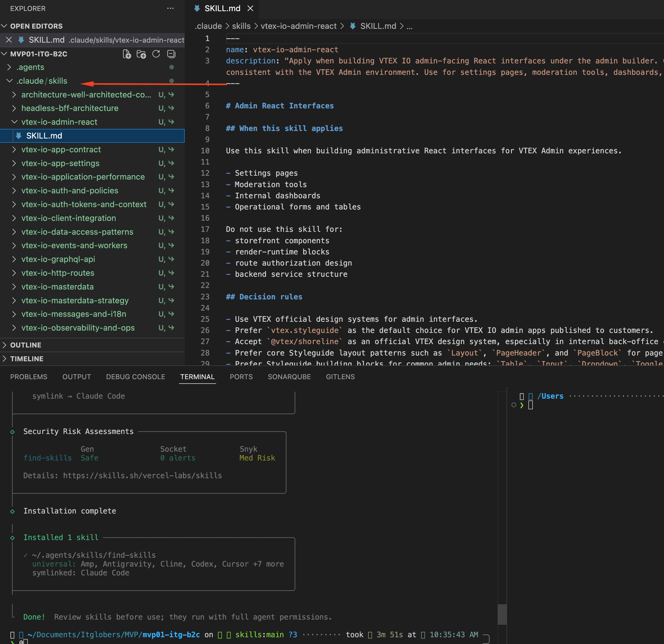Switch to the GITLENS panel tab

(340, 377)
